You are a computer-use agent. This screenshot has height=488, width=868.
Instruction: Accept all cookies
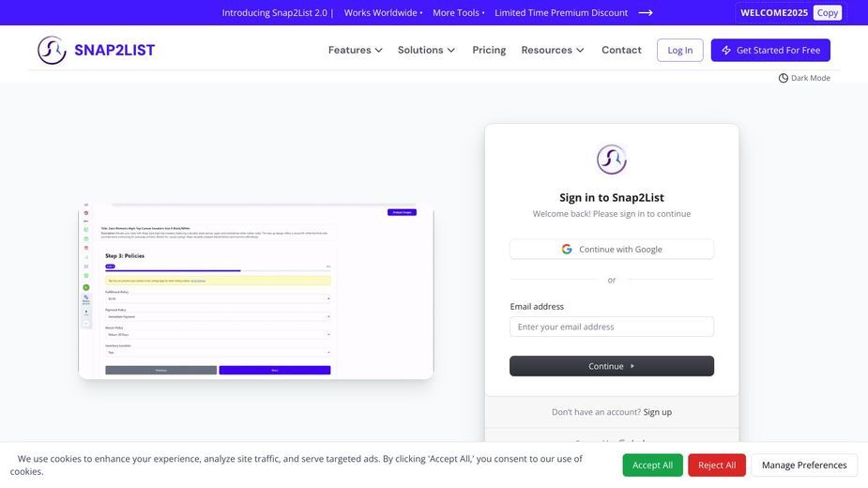pos(652,465)
